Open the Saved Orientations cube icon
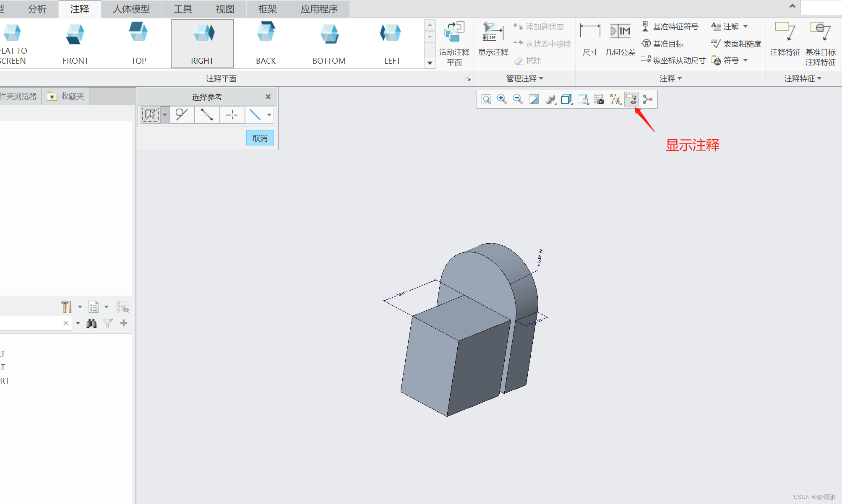 [x=566, y=99]
